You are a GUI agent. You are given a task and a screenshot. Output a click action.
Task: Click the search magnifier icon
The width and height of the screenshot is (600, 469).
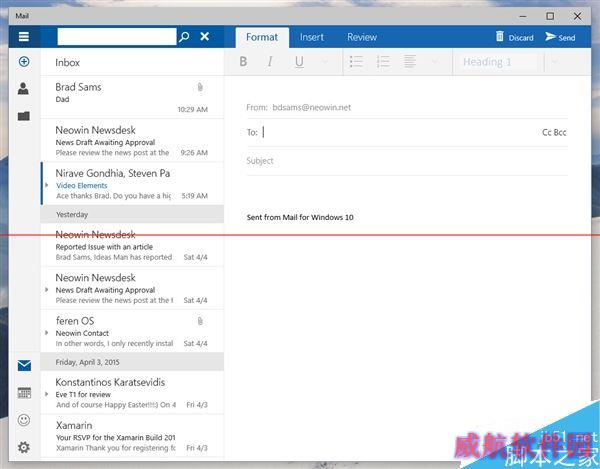184,37
